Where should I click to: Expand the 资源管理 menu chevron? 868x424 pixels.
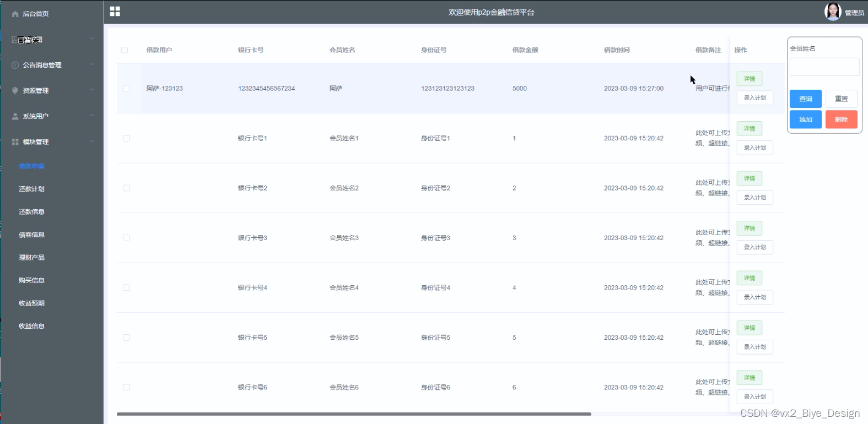pyautogui.click(x=91, y=90)
